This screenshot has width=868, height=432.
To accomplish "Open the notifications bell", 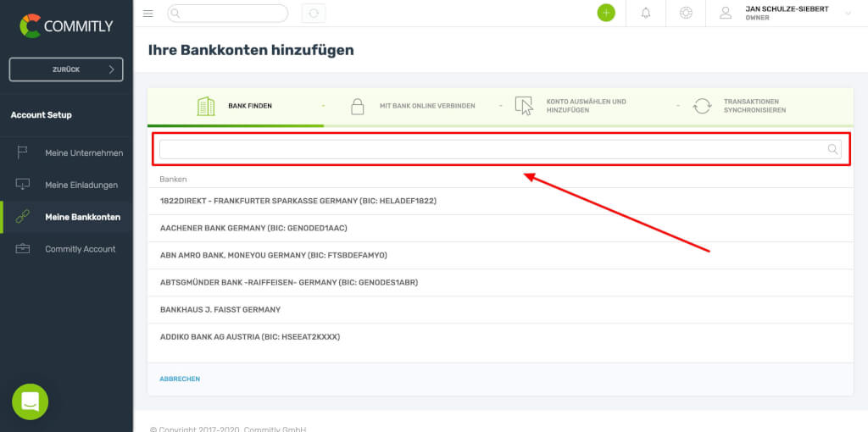I will tap(646, 14).
